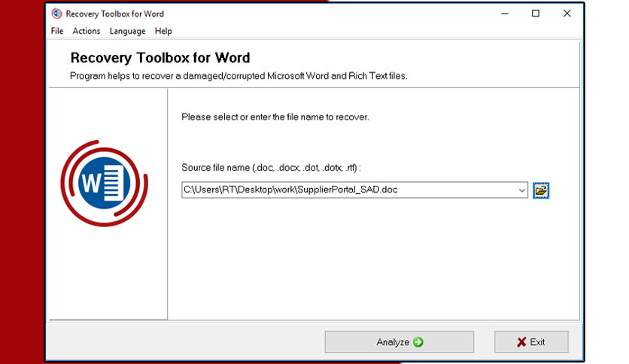Minimize the Recovery Toolbox window
The width and height of the screenshot is (629, 364).
click(x=505, y=14)
